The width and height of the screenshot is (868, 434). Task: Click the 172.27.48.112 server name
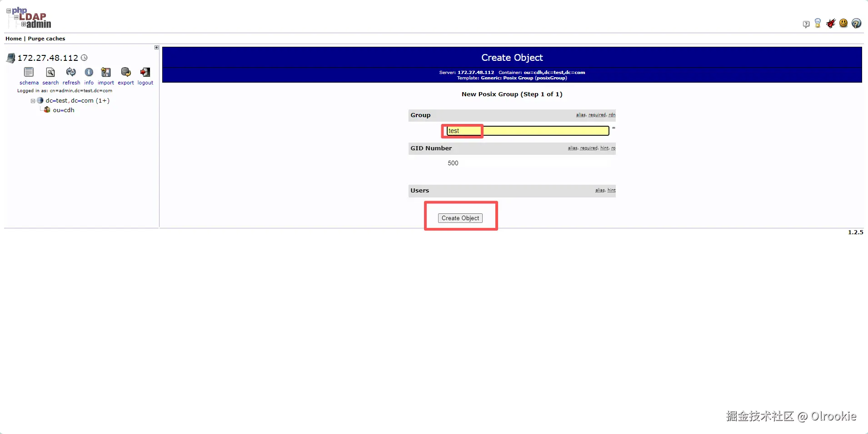tap(48, 58)
